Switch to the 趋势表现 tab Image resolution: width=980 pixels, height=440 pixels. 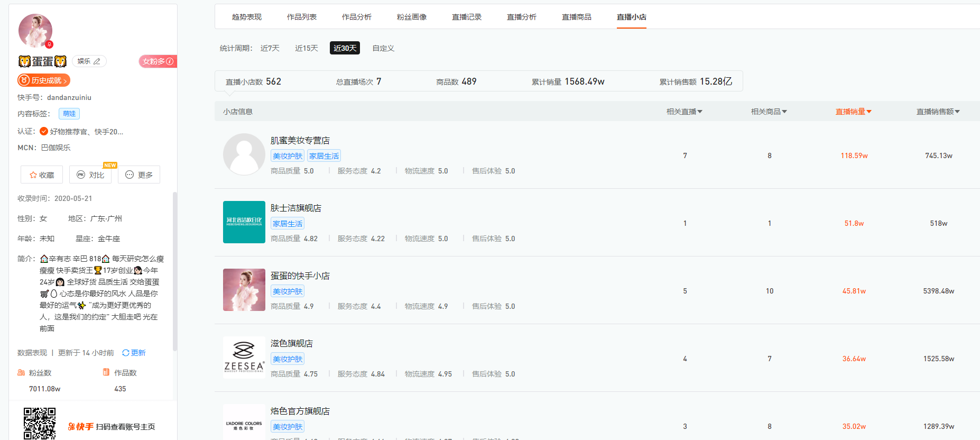(247, 17)
